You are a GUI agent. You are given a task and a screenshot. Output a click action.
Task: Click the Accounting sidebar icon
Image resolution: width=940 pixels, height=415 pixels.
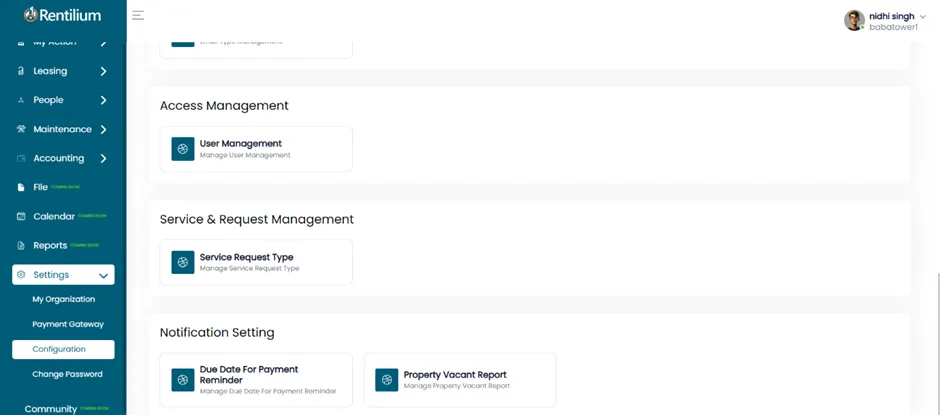21,158
